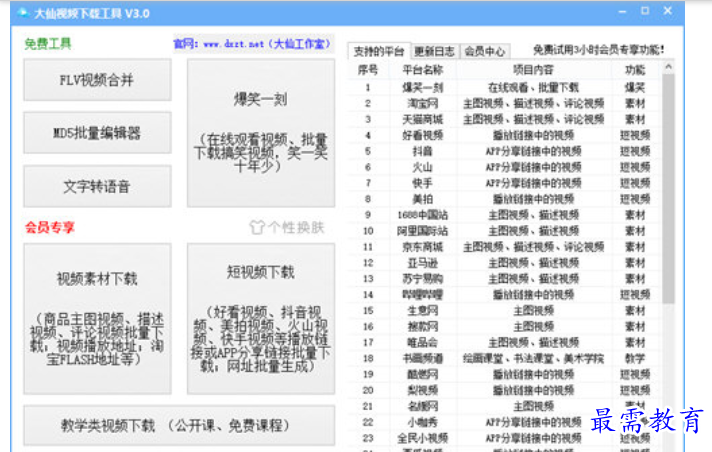Select the 梨视频 platform row
Viewport: 712px width, 452px height.
[x=504, y=390]
